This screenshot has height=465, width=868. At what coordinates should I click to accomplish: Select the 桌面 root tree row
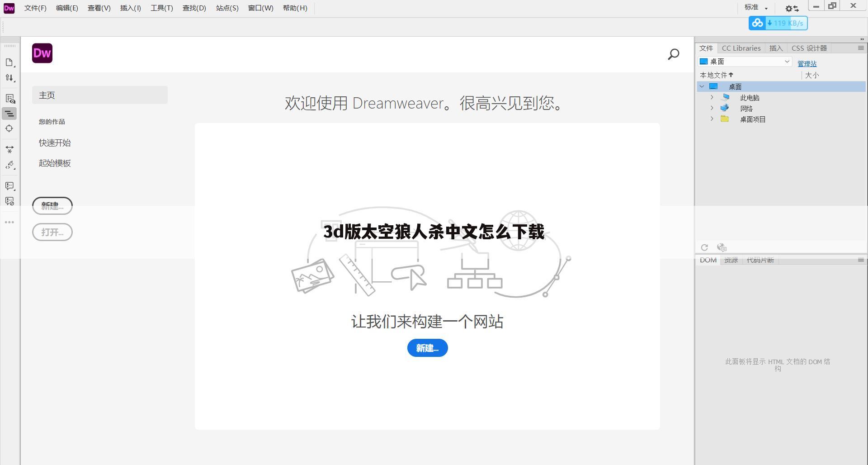781,86
